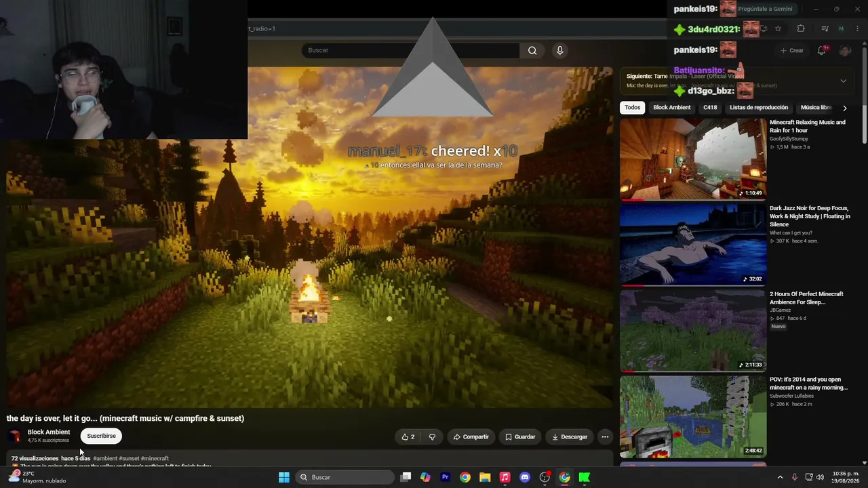The width and height of the screenshot is (868, 488).
Task: Click the microphone icon in system tray
Action: [x=795, y=477]
